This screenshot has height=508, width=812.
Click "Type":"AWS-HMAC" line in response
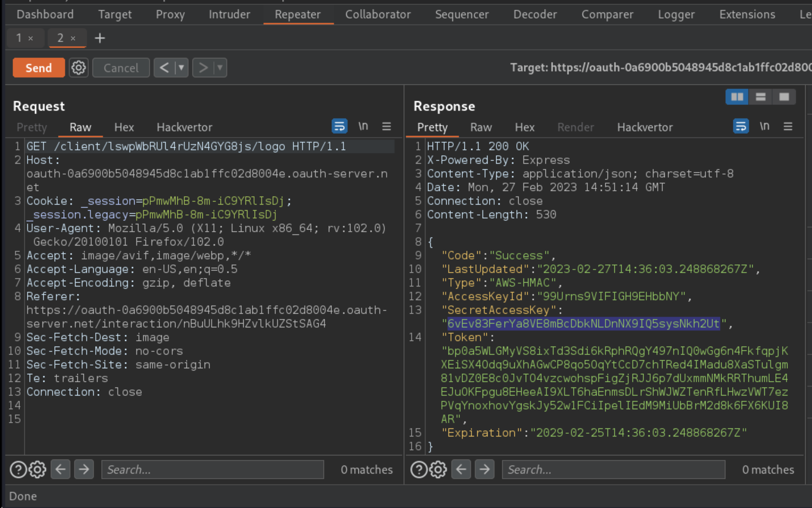(x=502, y=283)
